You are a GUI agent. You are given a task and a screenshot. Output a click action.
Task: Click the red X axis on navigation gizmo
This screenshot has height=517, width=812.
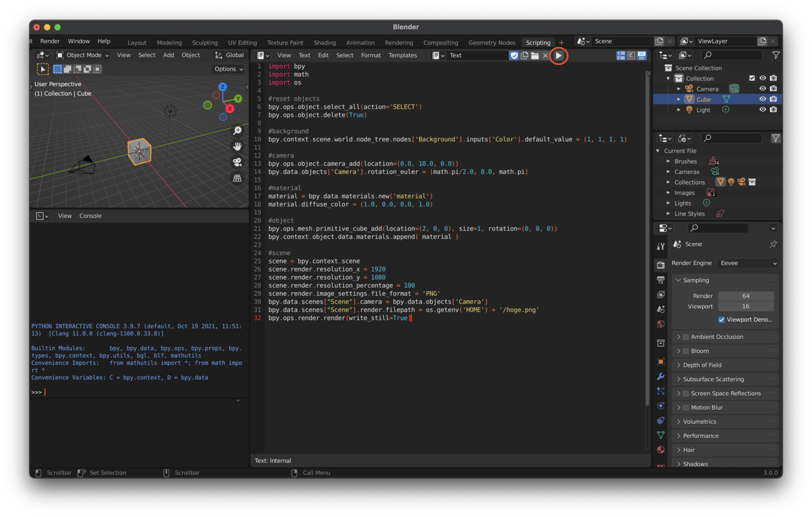(x=230, y=108)
